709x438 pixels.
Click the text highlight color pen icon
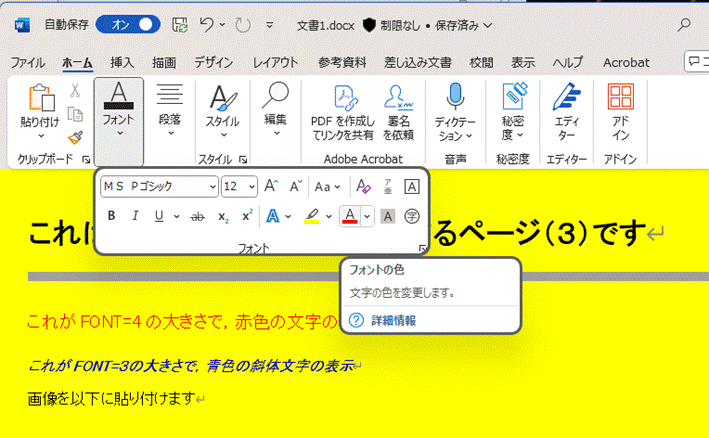(312, 215)
